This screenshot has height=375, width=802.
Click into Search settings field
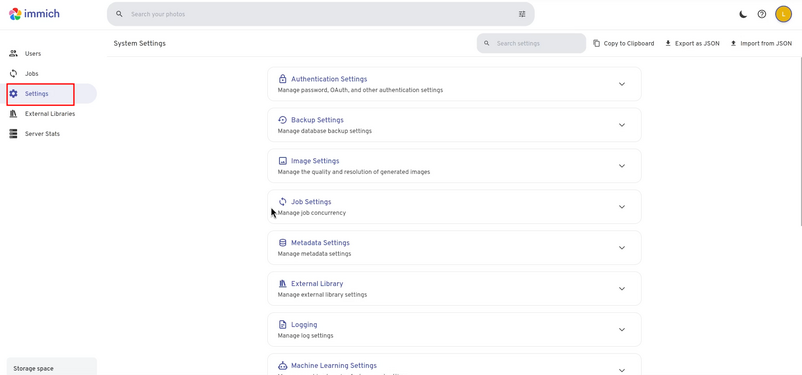point(531,43)
